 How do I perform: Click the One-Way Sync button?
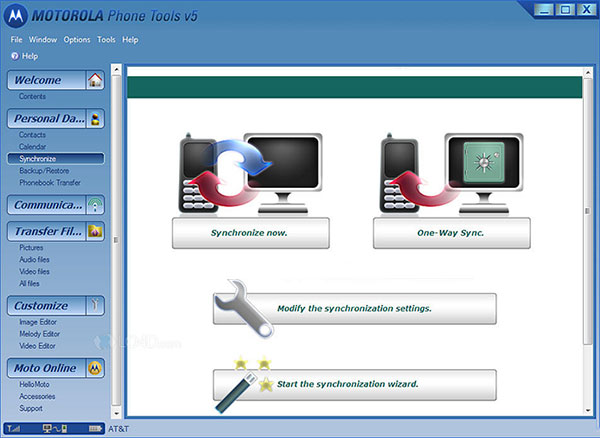[452, 233]
